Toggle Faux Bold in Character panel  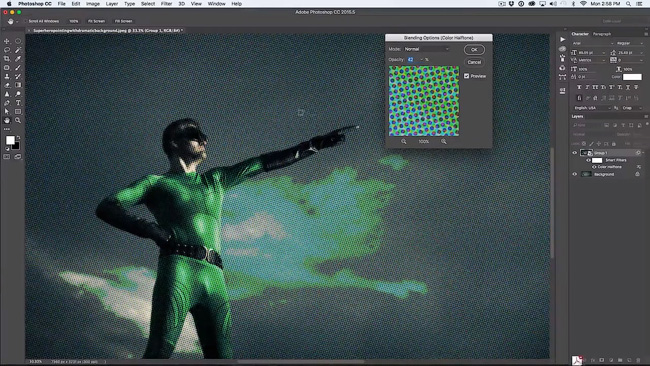579,87
